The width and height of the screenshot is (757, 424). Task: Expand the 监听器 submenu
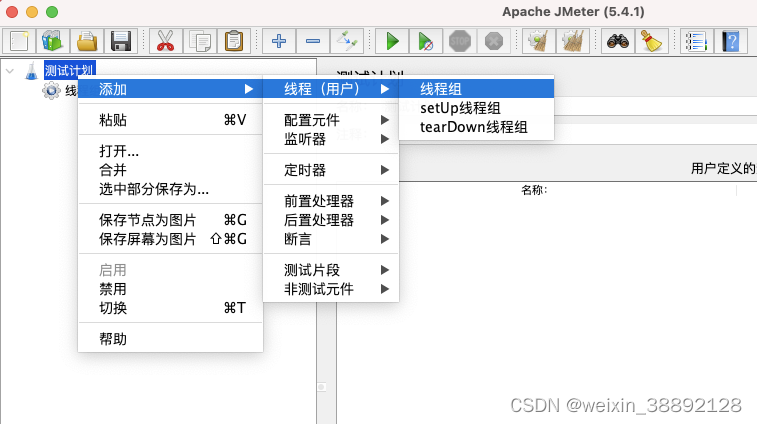pyautogui.click(x=331, y=139)
